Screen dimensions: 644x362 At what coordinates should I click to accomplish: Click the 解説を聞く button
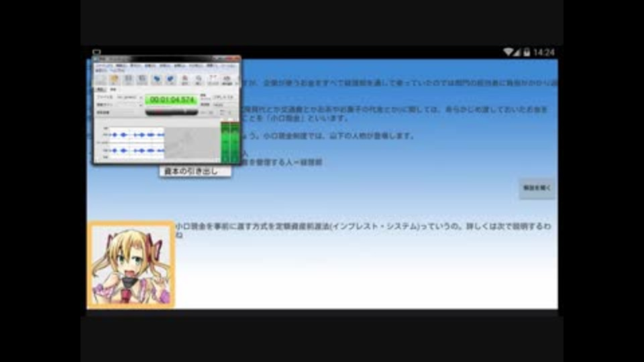point(537,188)
